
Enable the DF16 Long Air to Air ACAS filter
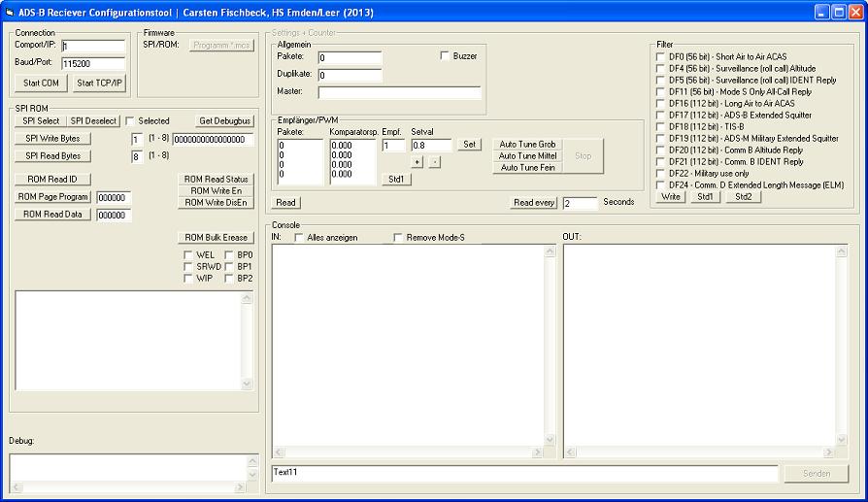660,103
